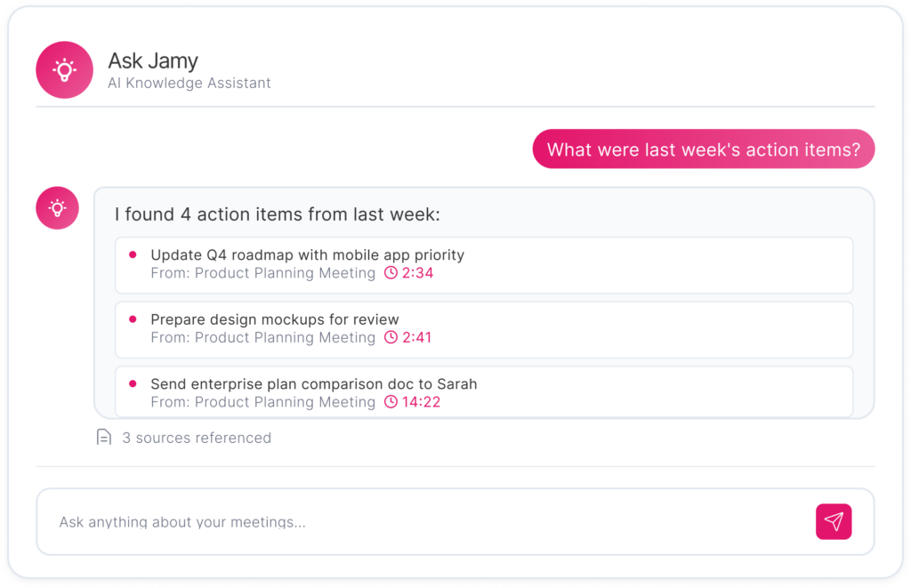
Task: Open the "3 sources referenced" link
Action: pos(196,438)
